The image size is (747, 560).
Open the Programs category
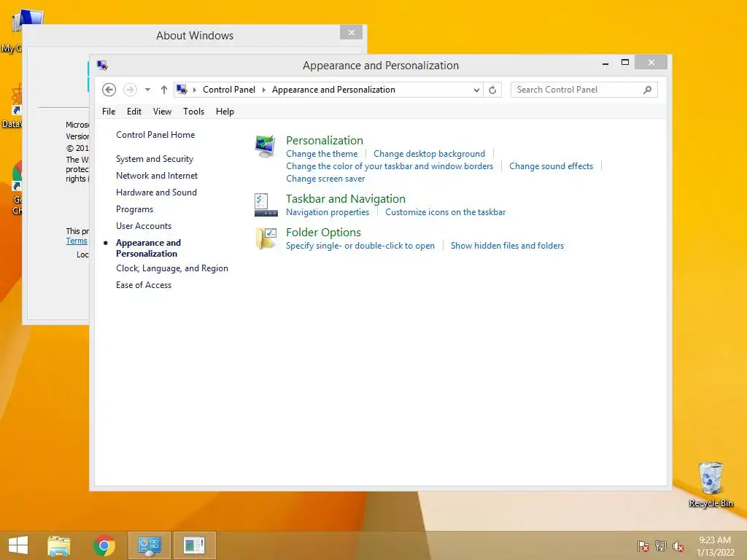coord(134,209)
